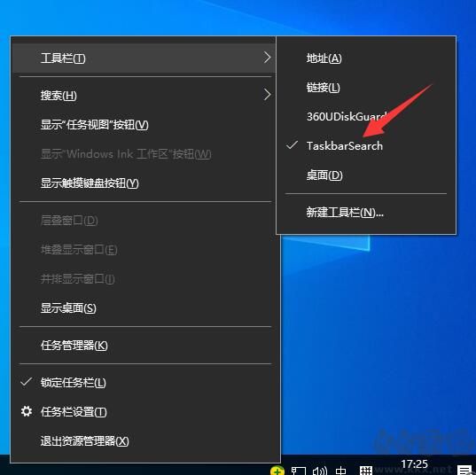The height and width of the screenshot is (475, 476).
Task: Open the 17:25 taskbar clock
Action: coord(414,464)
